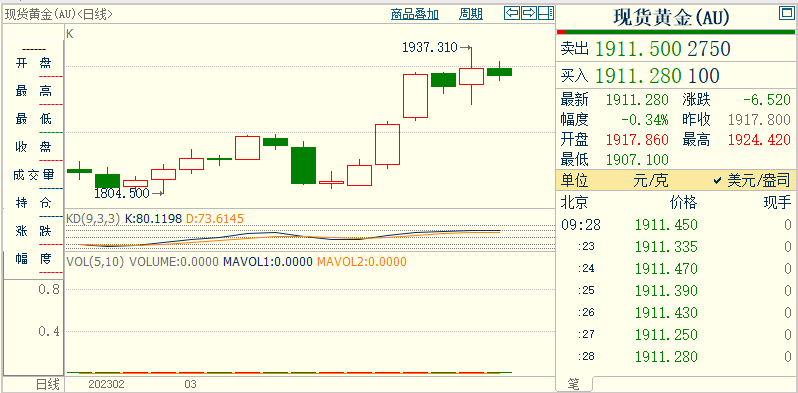Screen dimensions: 798x393
Task: Click the 1937.310 high candlestick
Action: (471, 76)
